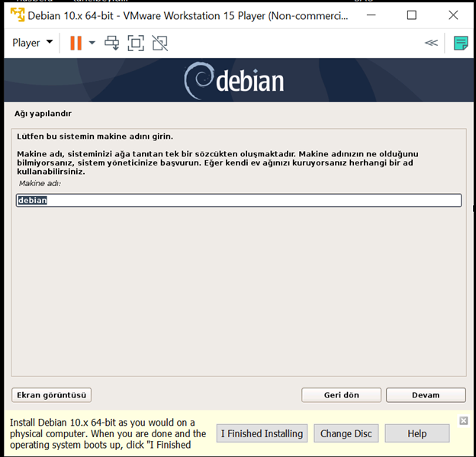
Task: Minimize the VMware Player window
Action: pos(371,15)
